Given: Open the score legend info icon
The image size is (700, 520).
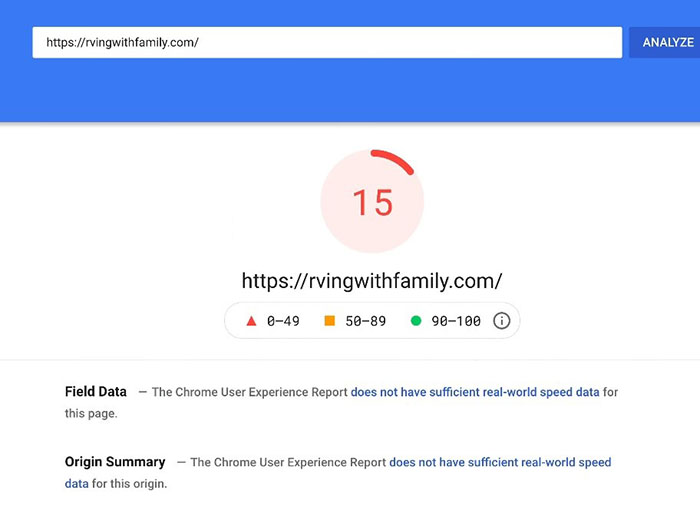Looking at the screenshot, I should (x=502, y=321).
